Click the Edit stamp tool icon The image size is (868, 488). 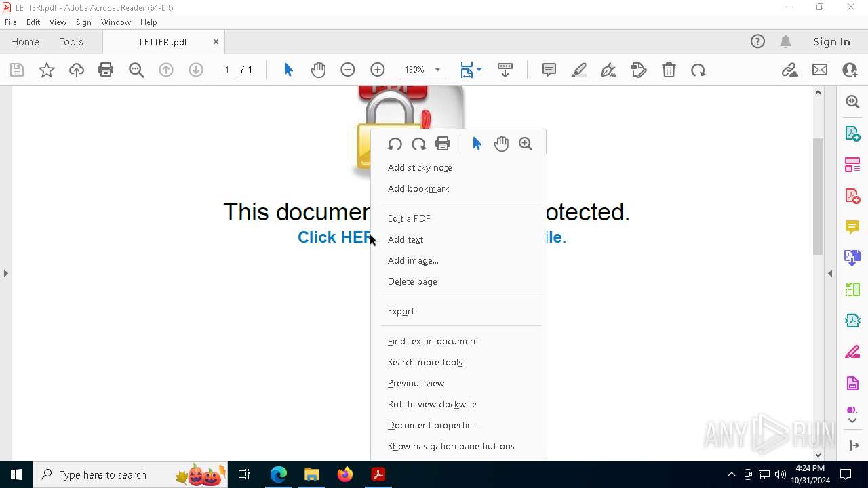(x=639, y=70)
